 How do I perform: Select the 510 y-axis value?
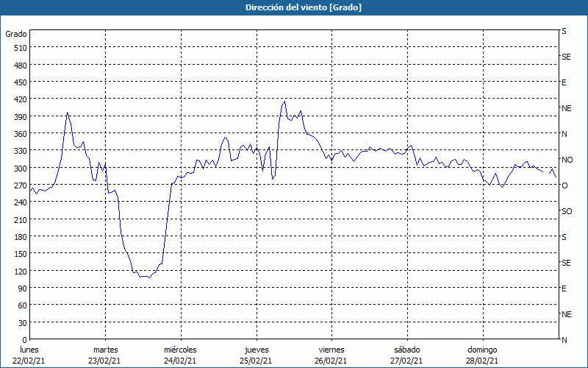pos(21,48)
